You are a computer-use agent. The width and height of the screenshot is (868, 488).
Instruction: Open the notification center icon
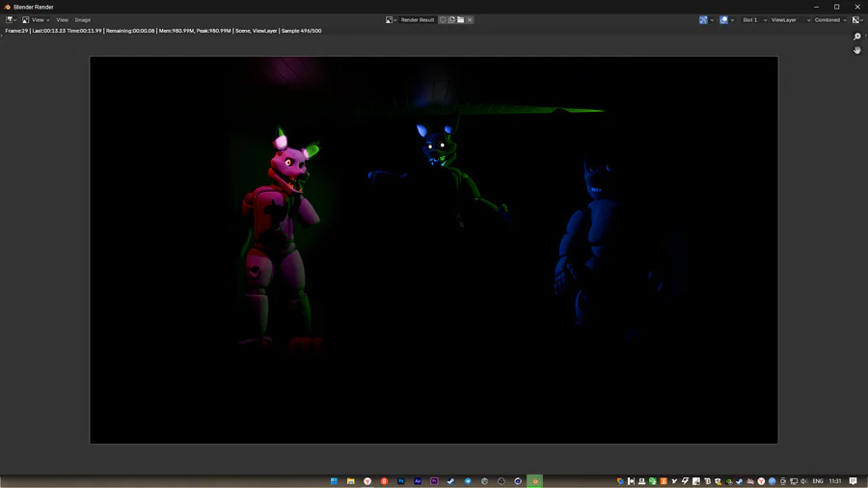click(x=854, y=481)
